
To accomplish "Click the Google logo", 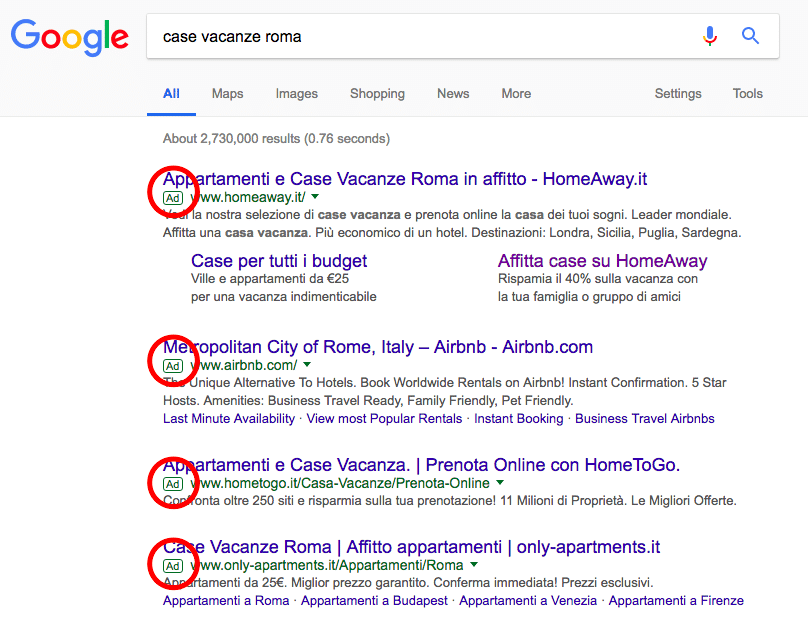I will coord(70,38).
